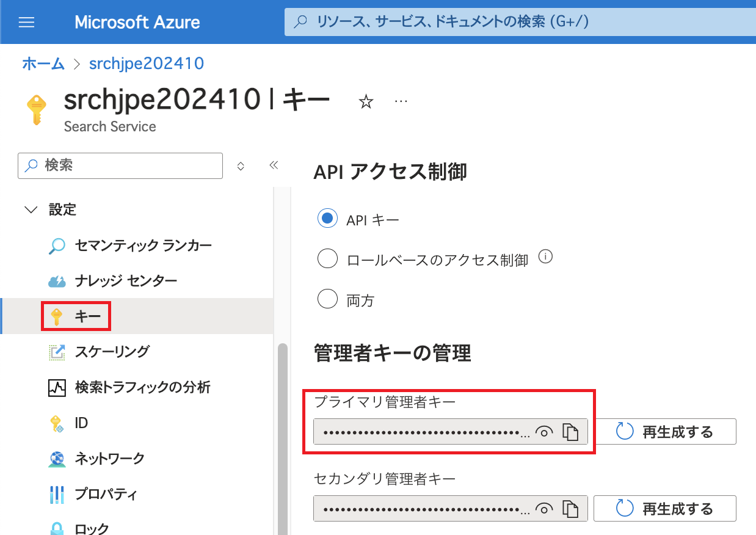The image size is (756, 535).
Task: Click the Azure global search box
Action: pyautogui.click(x=520, y=22)
